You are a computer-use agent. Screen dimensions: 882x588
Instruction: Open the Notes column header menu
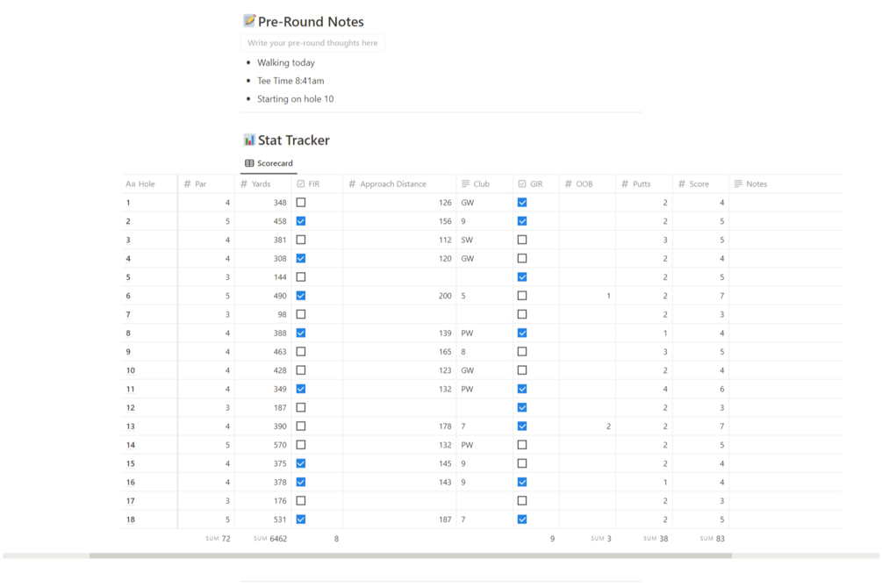coord(785,184)
